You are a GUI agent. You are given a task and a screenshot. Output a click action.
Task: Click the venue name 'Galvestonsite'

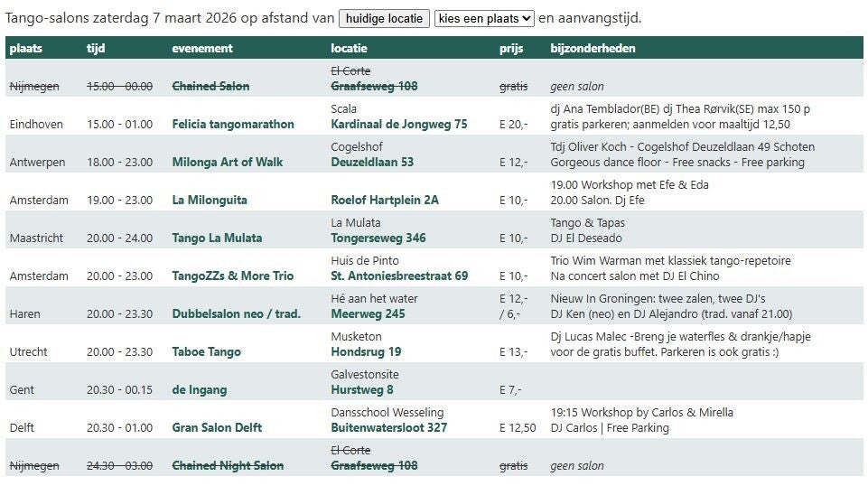tap(365, 374)
